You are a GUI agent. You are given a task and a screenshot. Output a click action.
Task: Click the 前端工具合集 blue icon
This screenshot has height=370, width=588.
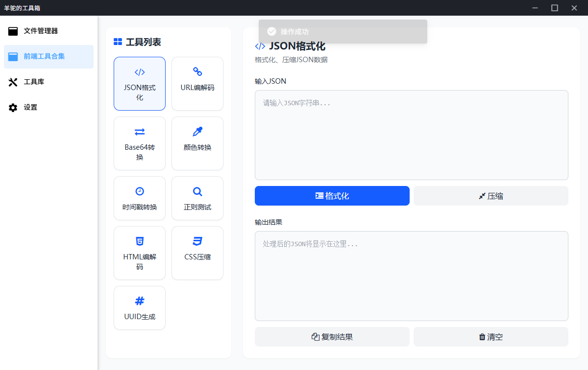coord(13,57)
